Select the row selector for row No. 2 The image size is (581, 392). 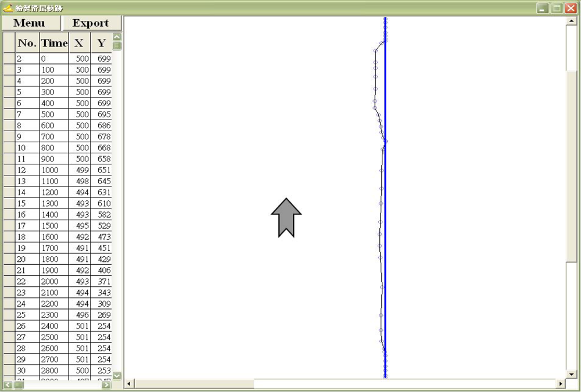coord(9,59)
